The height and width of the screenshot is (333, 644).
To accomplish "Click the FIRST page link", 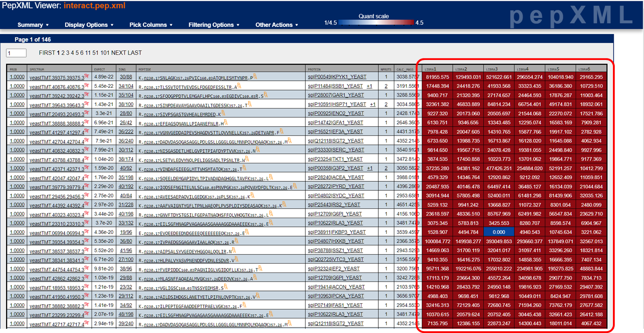I will click(47, 53).
